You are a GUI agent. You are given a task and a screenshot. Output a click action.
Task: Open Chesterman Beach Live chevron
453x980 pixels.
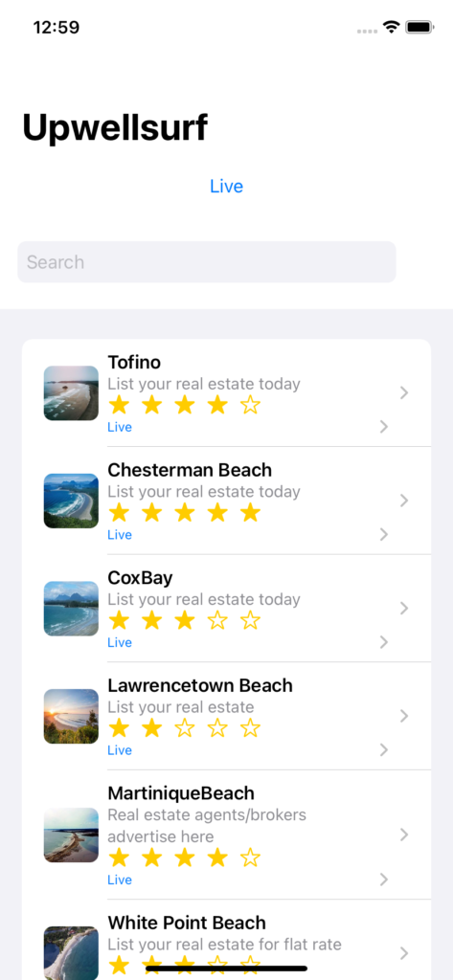click(x=384, y=534)
